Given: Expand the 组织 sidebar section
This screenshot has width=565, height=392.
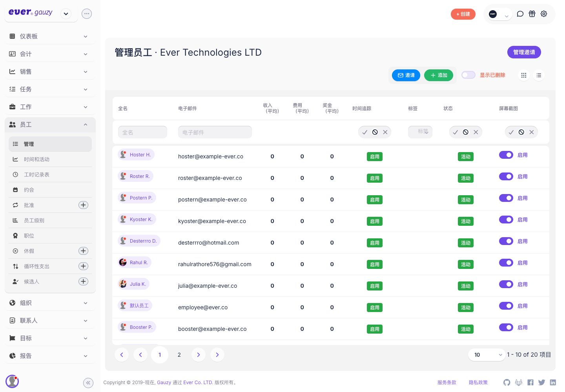Looking at the screenshot, I should point(50,303).
